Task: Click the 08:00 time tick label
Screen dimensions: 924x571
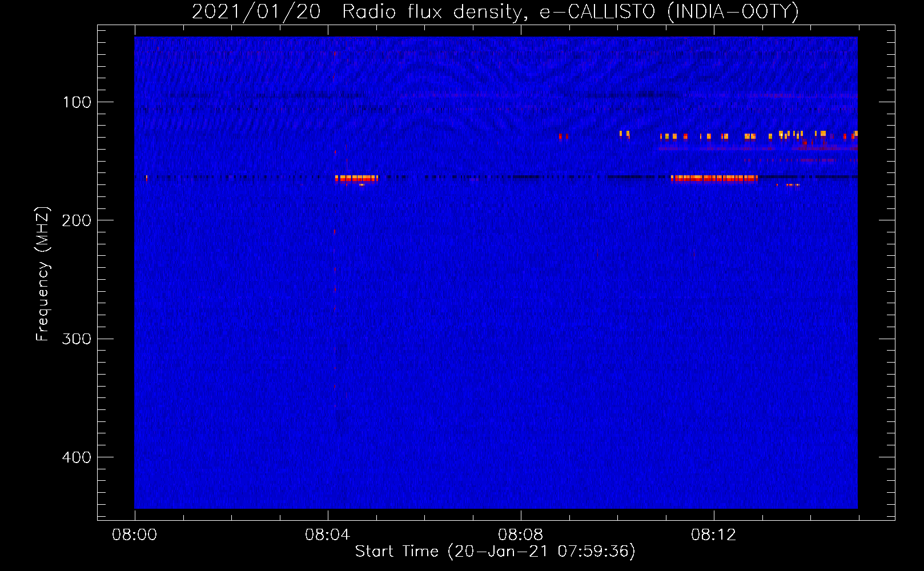Action: 135,535
